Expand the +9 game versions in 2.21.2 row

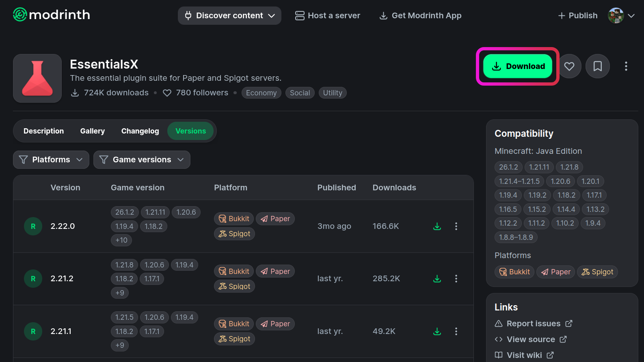pyautogui.click(x=120, y=293)
